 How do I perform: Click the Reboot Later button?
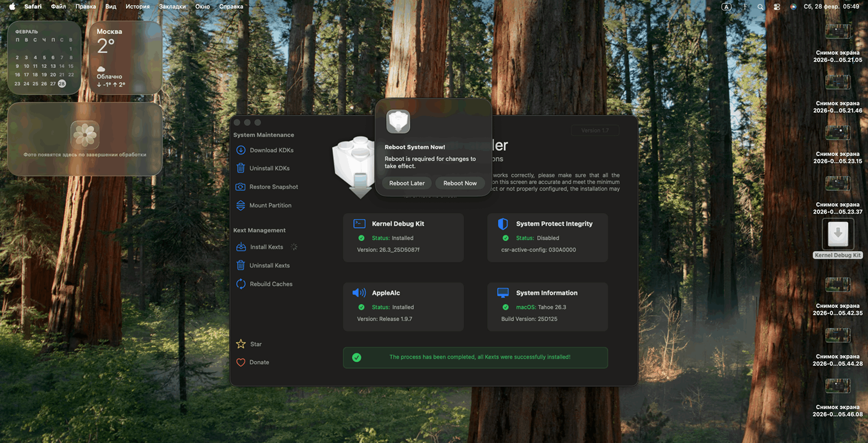tap(407, 183)
